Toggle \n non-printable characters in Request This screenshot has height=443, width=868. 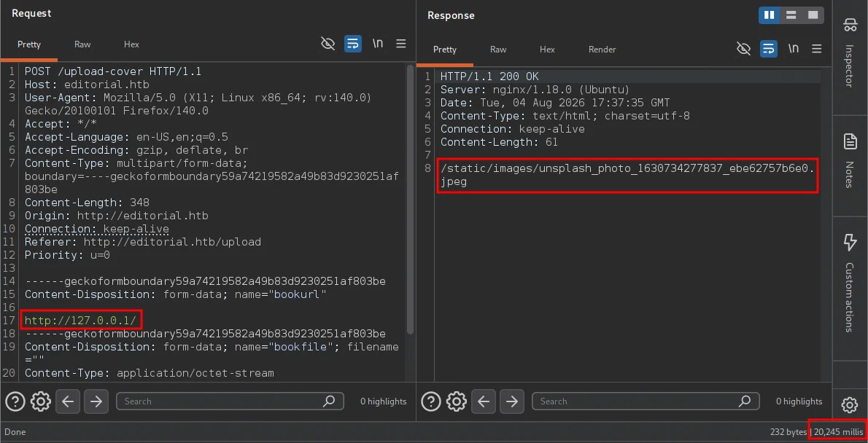pos(378,44)
